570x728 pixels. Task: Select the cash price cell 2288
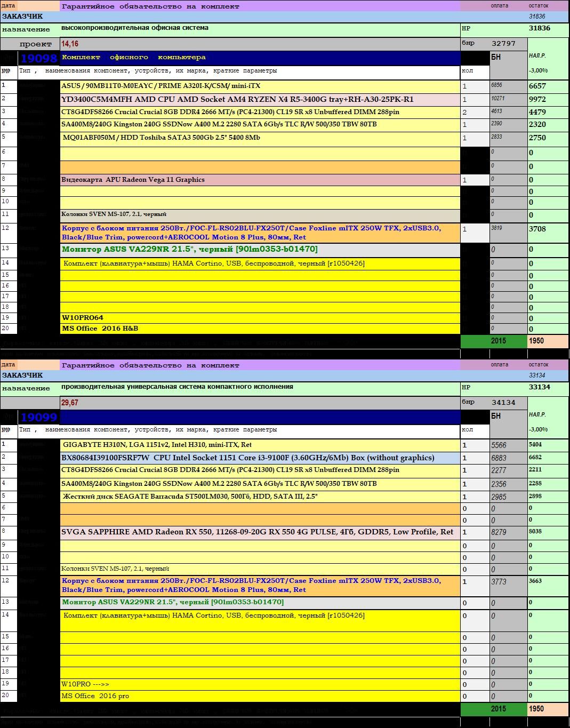pos(548,484)
